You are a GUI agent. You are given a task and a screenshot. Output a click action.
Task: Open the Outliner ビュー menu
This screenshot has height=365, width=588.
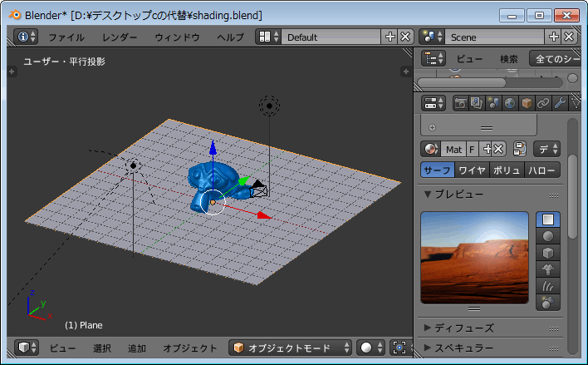coord(469,59)
